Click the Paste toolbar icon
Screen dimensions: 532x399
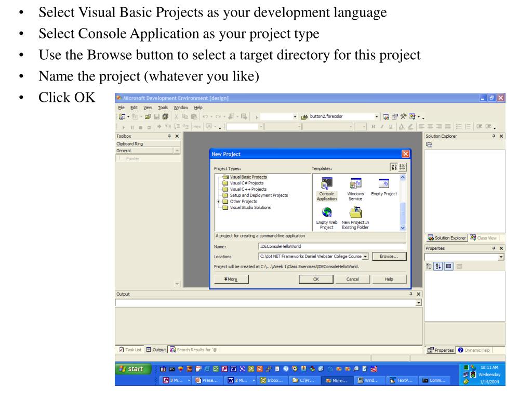[194, 117]
